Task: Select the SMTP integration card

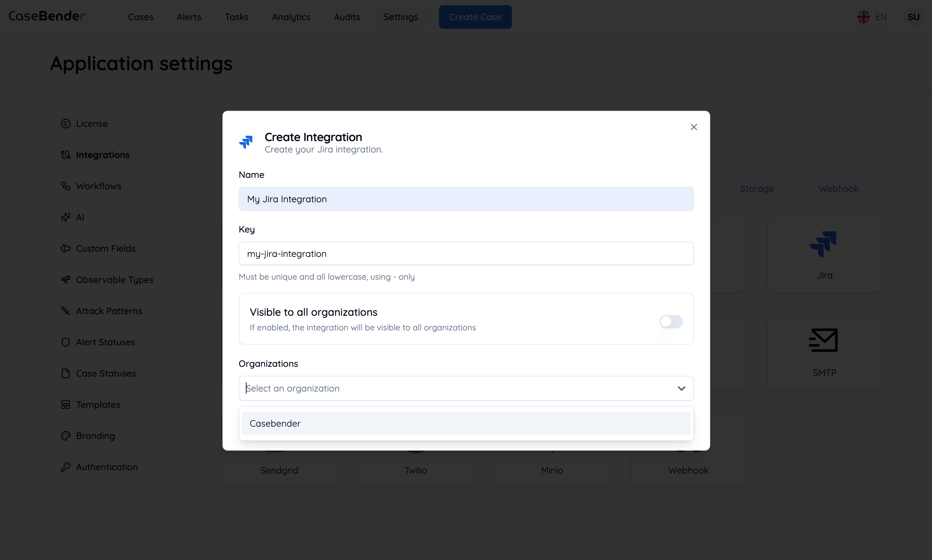Action: (x=824, y=352)
